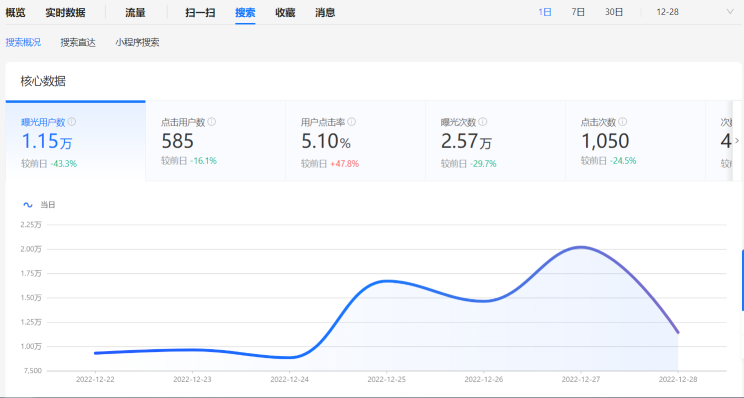Open the 概览 tab
744x398 pixels.
point(15,12)
